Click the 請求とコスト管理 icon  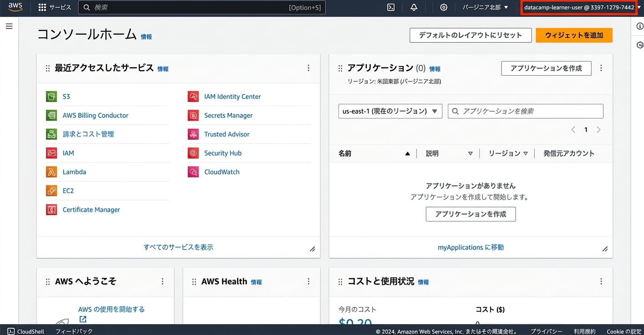click(x=51, y=134)
